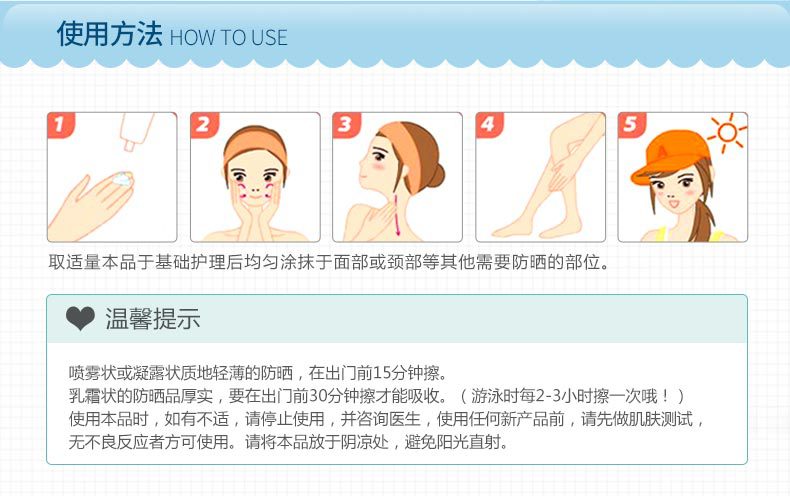Click the HOW TO USE text
The width and height of the screenshot is (790, 496).
(x=229, y=38)
